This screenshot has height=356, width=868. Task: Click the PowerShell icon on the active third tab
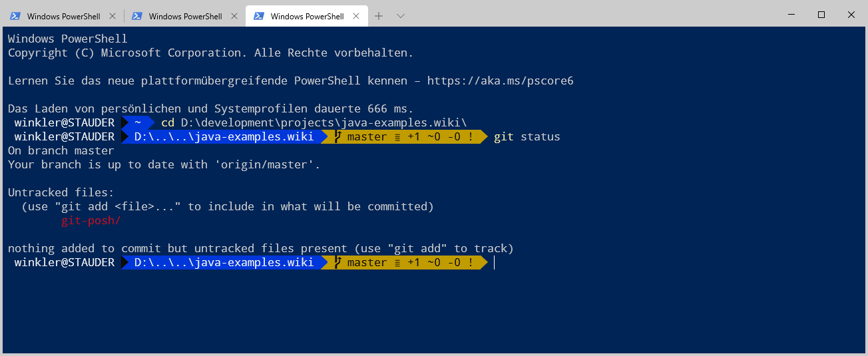pyautogui.click(x=258, y=16)
